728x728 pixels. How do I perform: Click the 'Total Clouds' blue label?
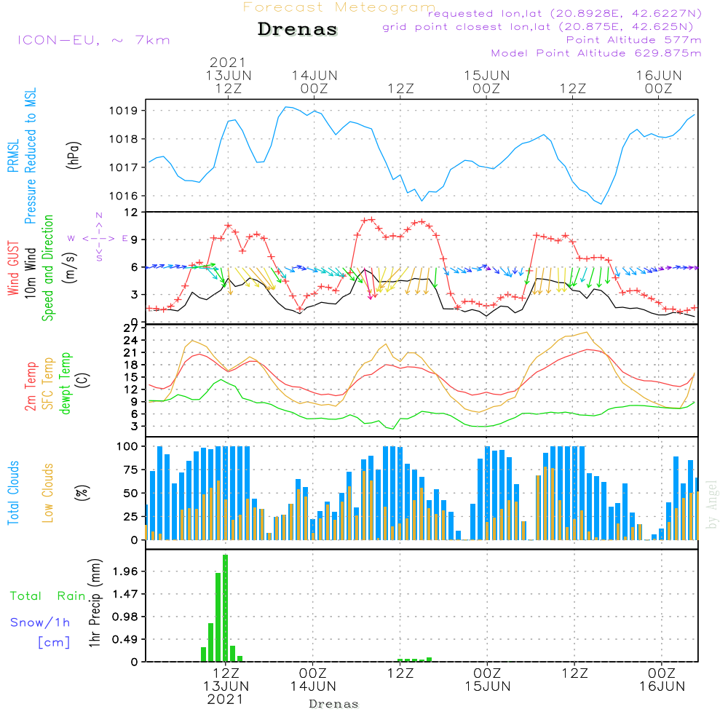coord(13,493)
